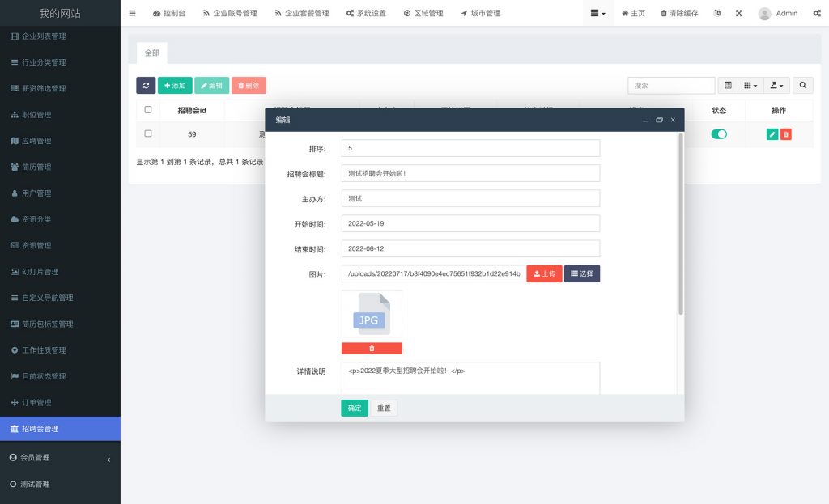Viewport: 829px width, 504px height.
Task: Select the edit pencil icon in the 操作 column
Action: tap(772, 133)
